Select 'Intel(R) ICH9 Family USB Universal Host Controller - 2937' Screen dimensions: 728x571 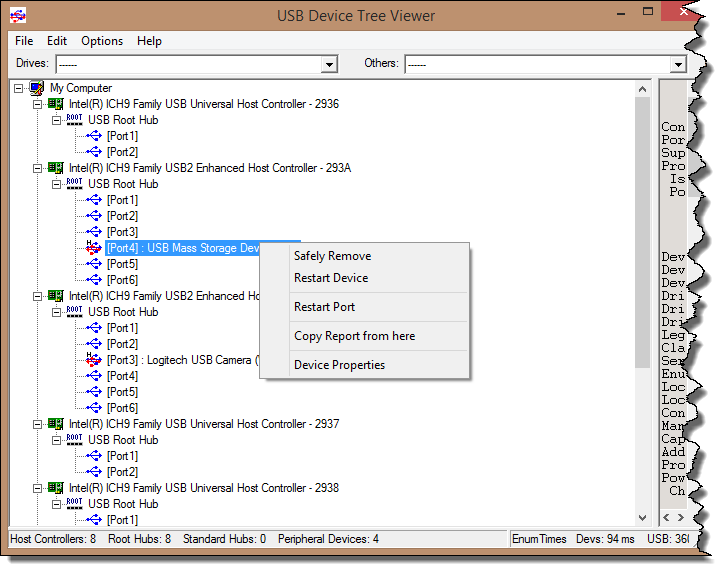(x=204, y=424)
